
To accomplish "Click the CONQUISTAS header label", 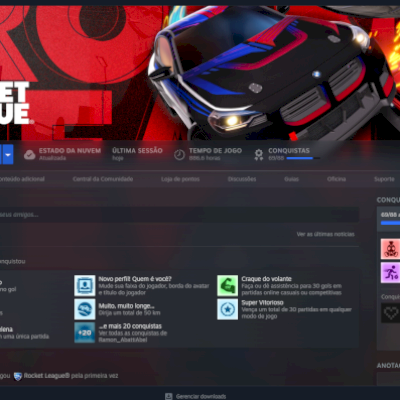I will [289, 151].
